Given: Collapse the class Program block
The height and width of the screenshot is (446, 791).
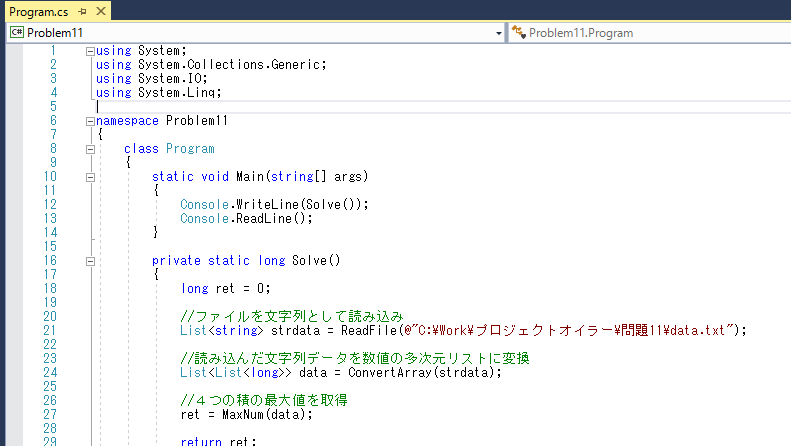Looking at the screenshot, I should (x=90, y=149).
